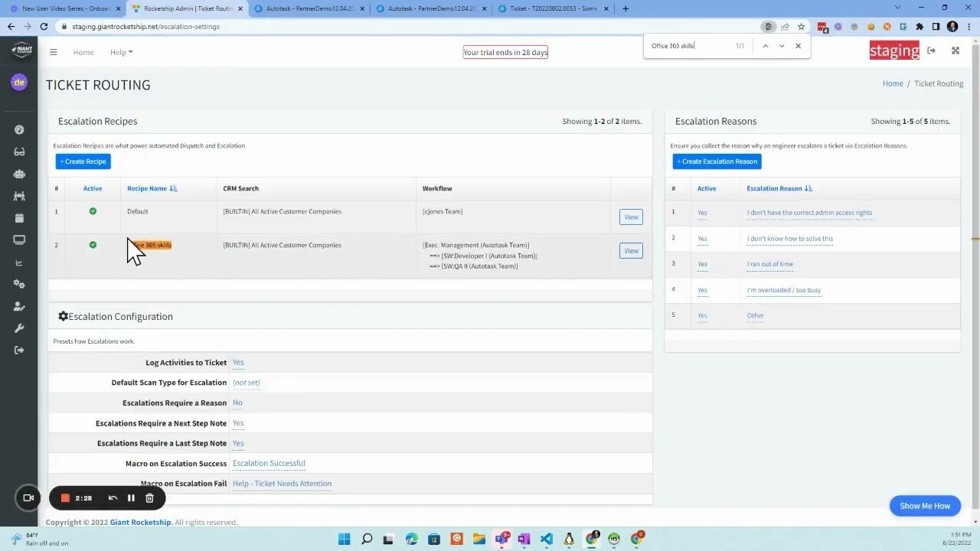Click the Show Me How button
Image resolution: width=980 pixels, height=551 pixels.
pos(925,506)
